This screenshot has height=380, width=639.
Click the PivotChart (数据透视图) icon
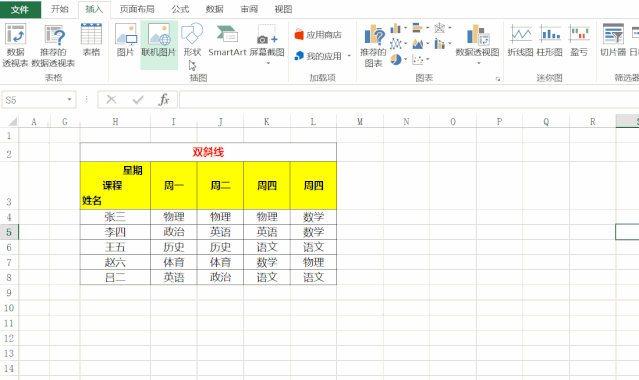(x=478, y=34)
